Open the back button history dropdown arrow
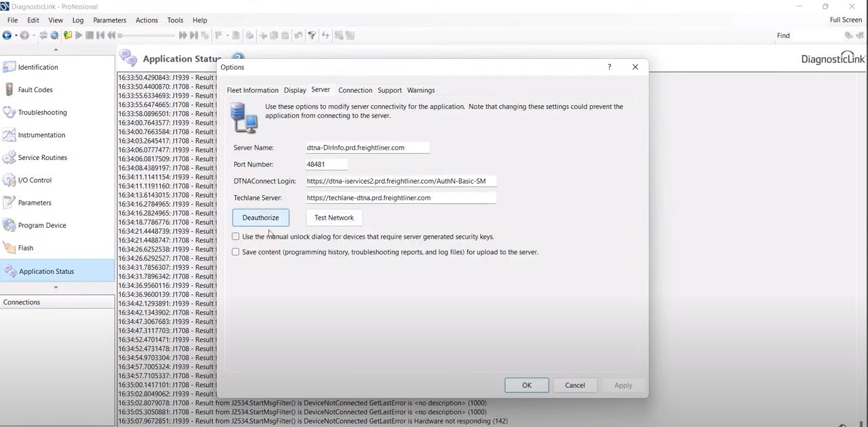The width and height of the screenshot is (868, 427). point(16,35)
